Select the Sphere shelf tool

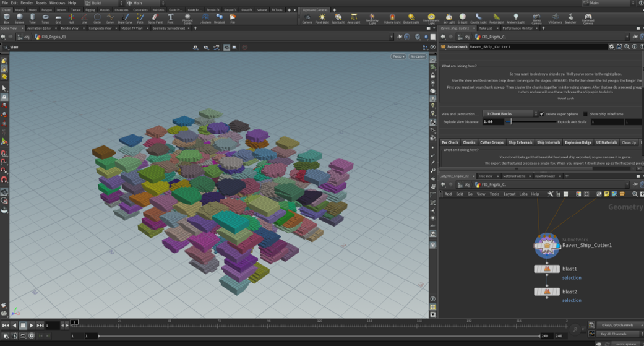coord(19,18)
